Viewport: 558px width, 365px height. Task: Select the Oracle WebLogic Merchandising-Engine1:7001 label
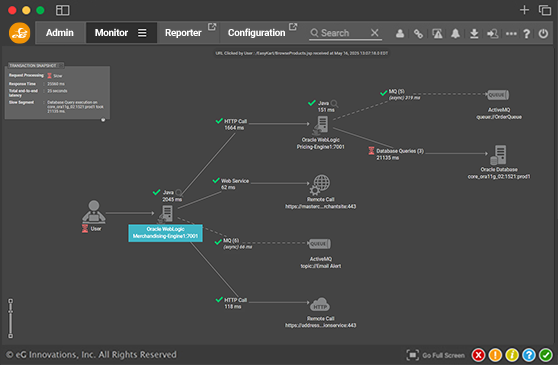pos(165,233)
